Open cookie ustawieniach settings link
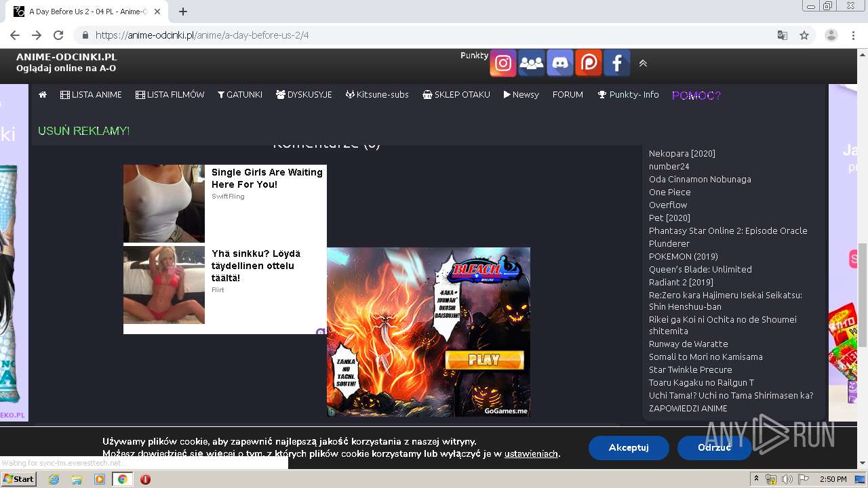This screenshot has width=868, height=488. (x=531, y=454)
